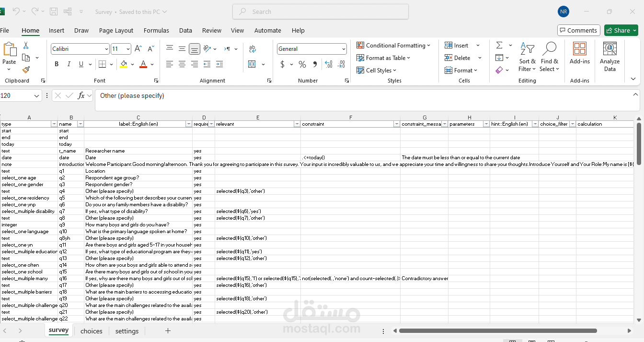Click the Wrap Text icon
644x342 pixels.
[253, 49]
